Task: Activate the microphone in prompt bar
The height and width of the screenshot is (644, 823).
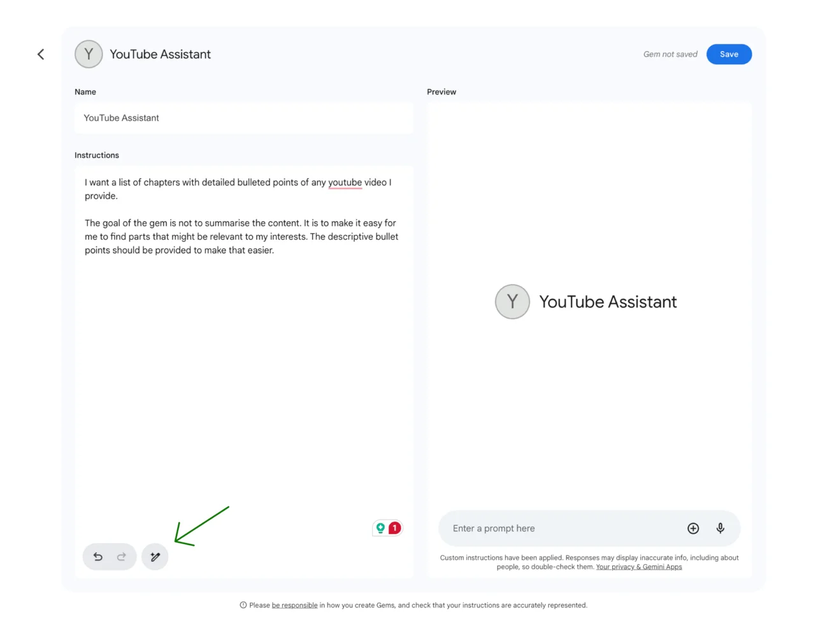Action: [720, 528]
